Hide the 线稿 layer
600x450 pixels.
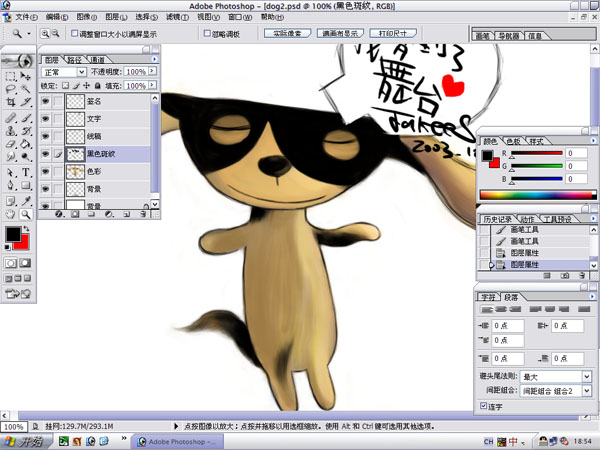point(46,136)
